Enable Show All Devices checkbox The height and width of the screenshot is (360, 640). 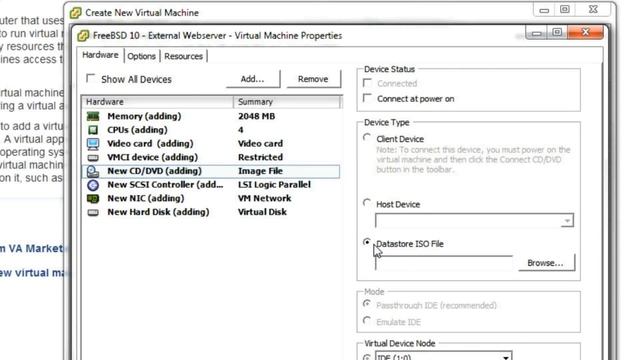point(91,78)
